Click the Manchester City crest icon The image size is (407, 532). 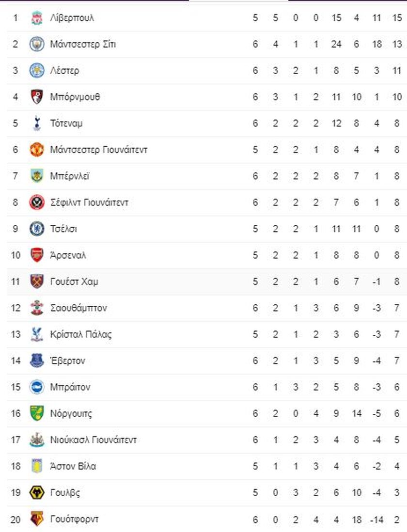point(37,44)
